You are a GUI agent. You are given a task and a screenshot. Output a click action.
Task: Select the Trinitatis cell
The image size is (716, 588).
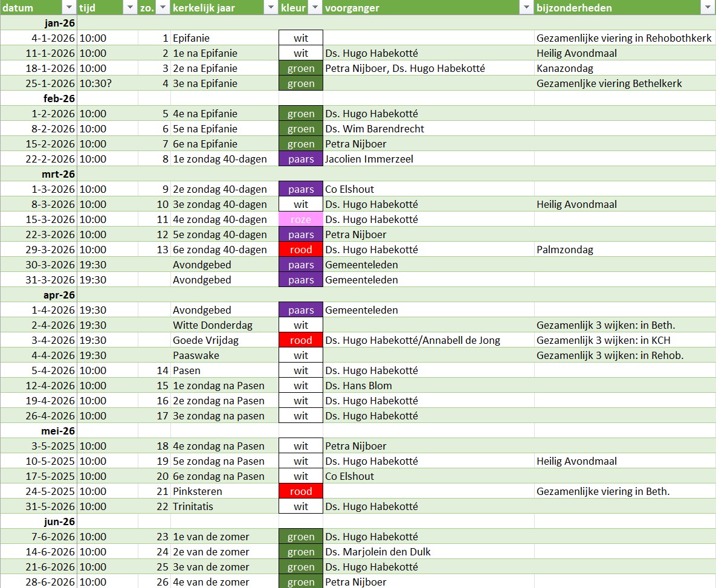[224, 506]
